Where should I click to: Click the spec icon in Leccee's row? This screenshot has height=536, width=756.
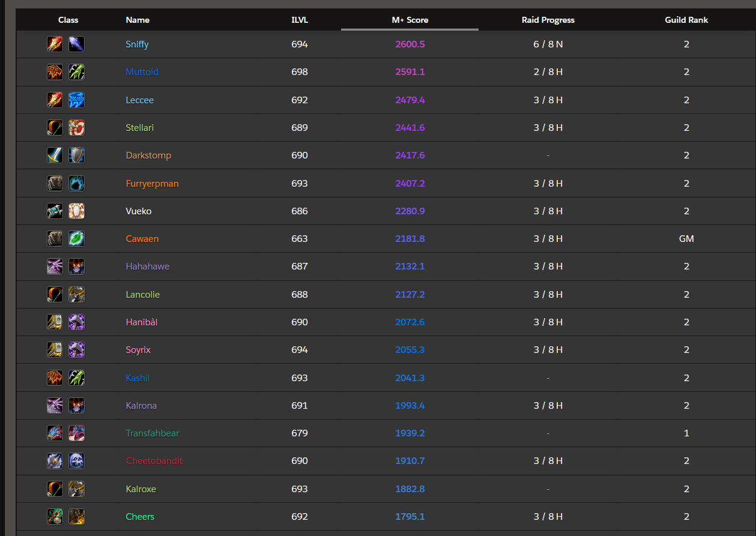pyautogui.click(x=76, y=100)
